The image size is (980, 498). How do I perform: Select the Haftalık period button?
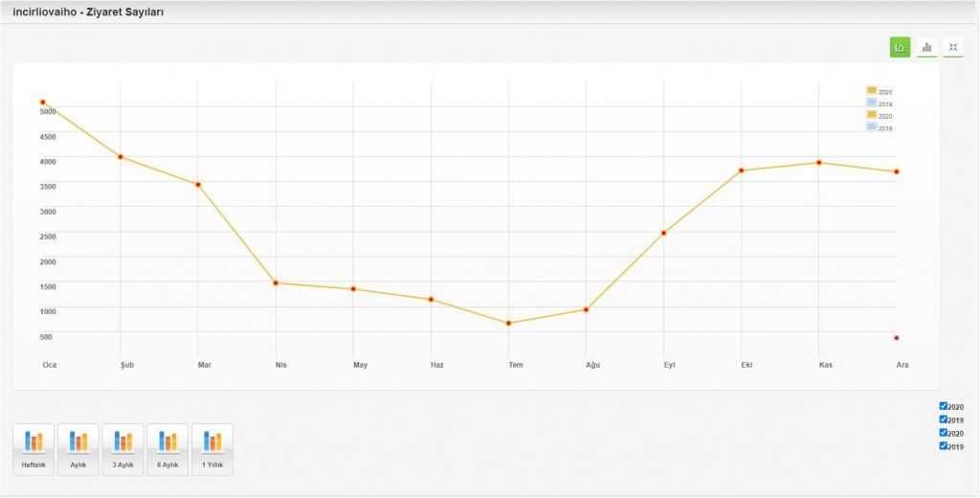point(33,449)
